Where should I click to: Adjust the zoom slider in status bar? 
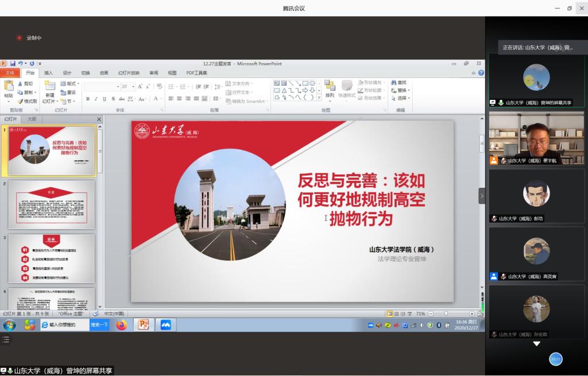tap(446, 314)
